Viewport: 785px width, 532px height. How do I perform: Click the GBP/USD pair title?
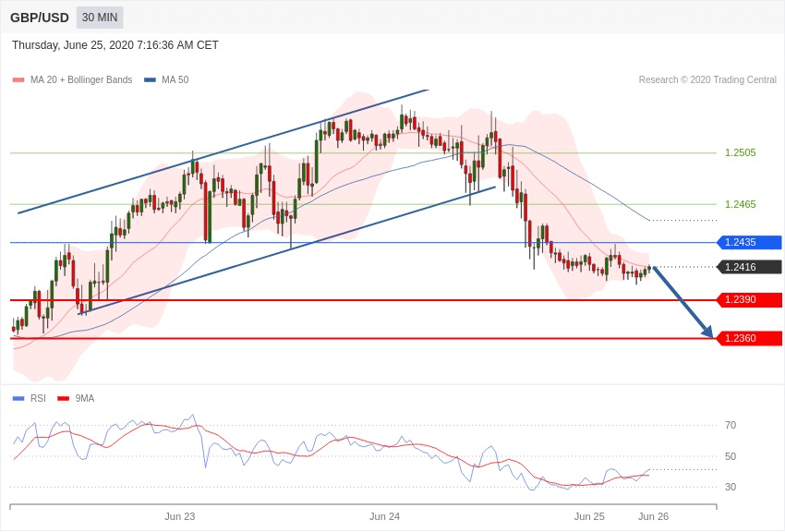[40, 18]
